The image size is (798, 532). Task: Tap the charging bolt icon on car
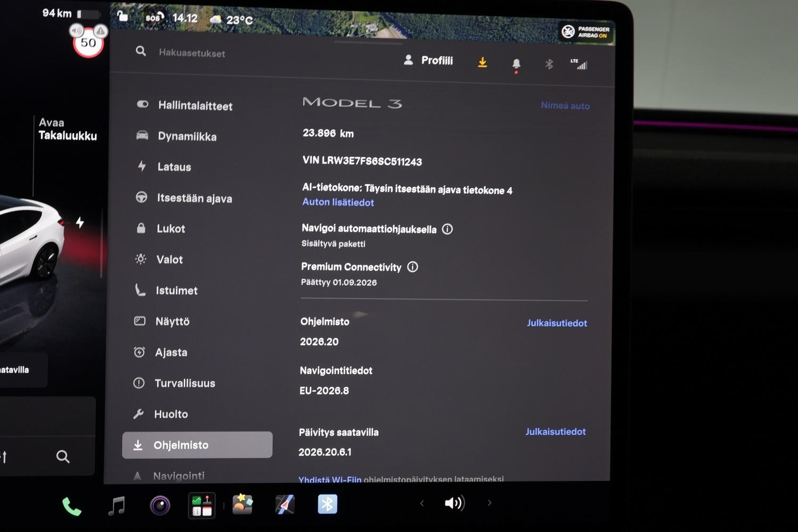(x=80, y=222)
